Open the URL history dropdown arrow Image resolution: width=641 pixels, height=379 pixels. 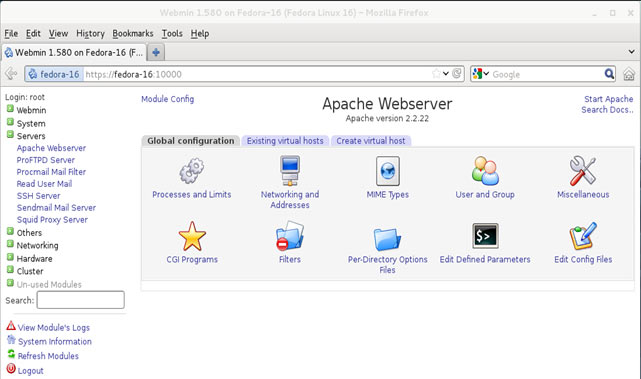click(446, 74)
